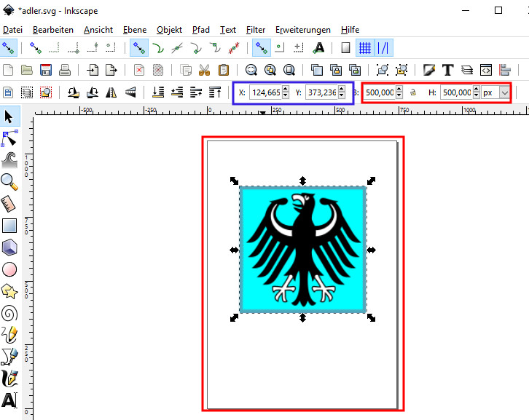The height and width of the screenshot is (420, 529).
Task: Select the Zoom magnifier tool in toolbox
Action: tap(9, 182)
